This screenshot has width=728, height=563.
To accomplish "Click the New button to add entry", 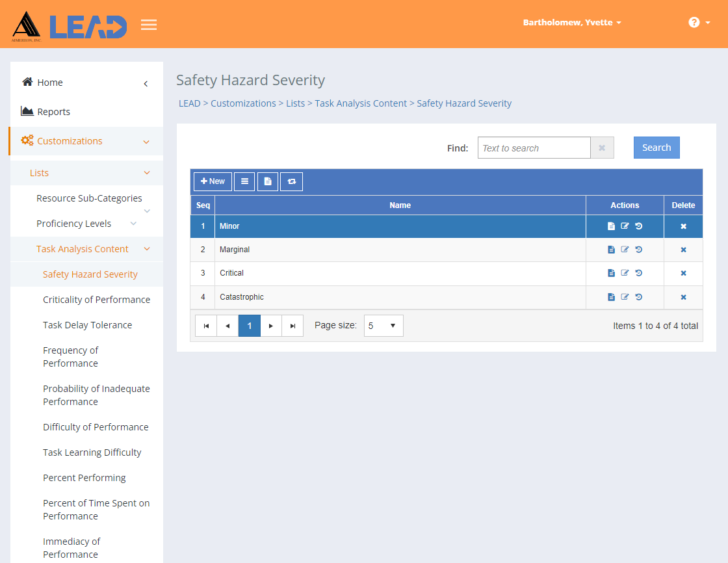I will pos(213,181).
